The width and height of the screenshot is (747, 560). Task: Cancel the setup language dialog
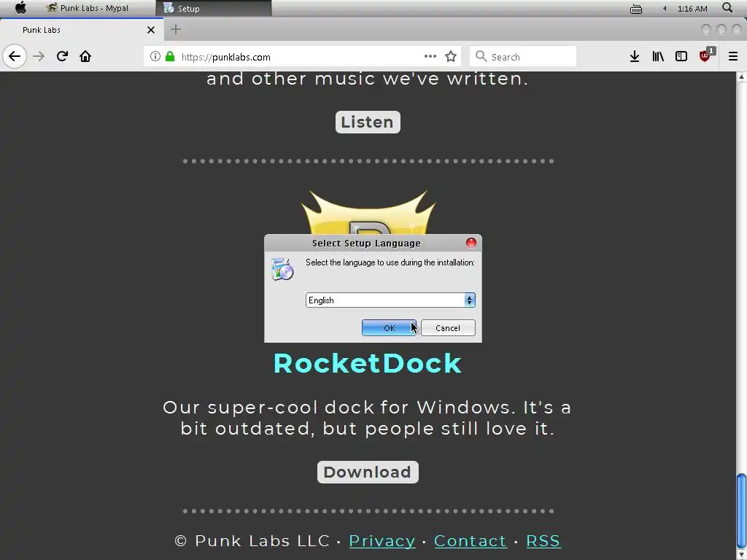click(x=448, y=328)
